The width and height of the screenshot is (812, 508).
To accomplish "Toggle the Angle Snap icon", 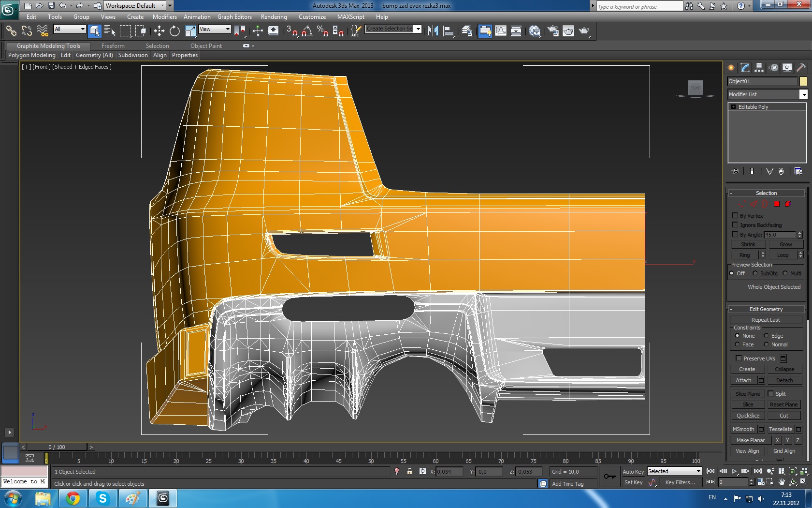I will tap(307, 31).
